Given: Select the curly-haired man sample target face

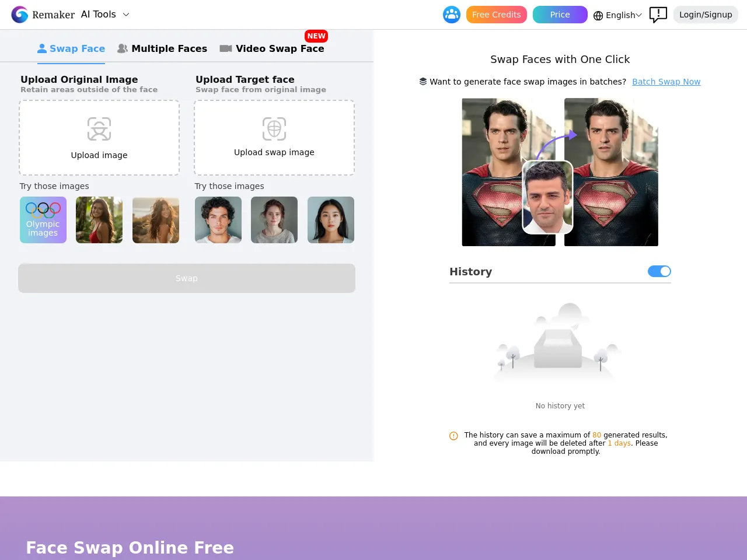Looking at the screenshot, I should [x=218, y=220].
